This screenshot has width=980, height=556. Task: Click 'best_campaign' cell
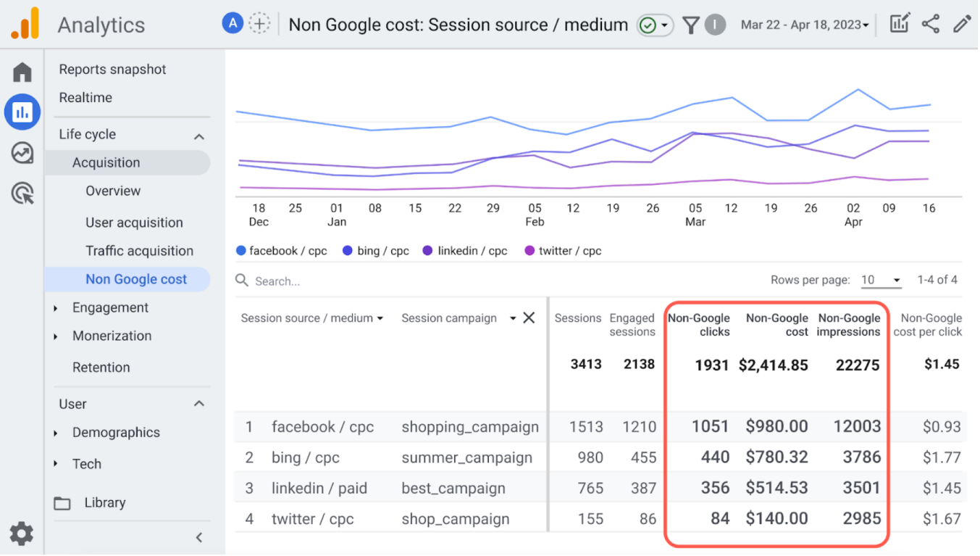453,489
